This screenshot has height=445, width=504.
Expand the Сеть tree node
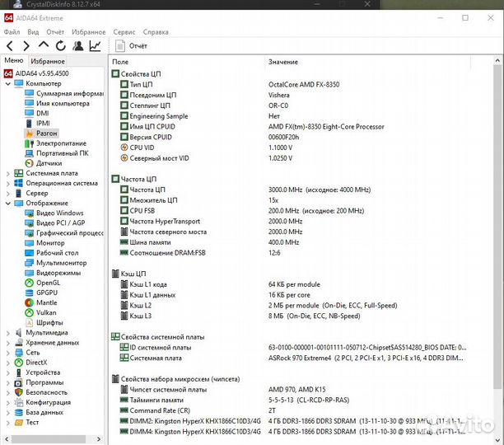coord(8,353)
